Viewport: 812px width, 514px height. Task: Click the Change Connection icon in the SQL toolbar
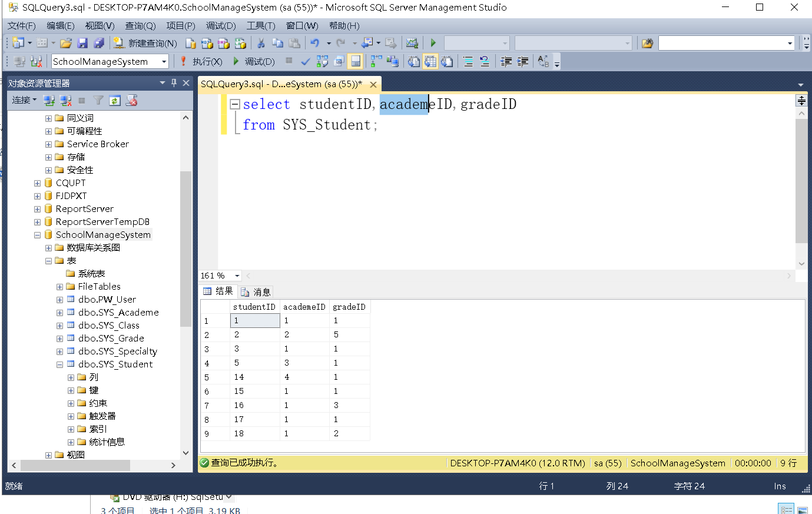36,61
